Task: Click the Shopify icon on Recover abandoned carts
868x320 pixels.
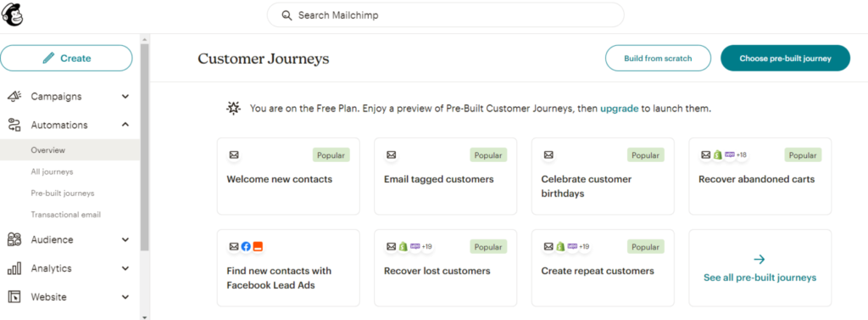Action: (718, 155)
